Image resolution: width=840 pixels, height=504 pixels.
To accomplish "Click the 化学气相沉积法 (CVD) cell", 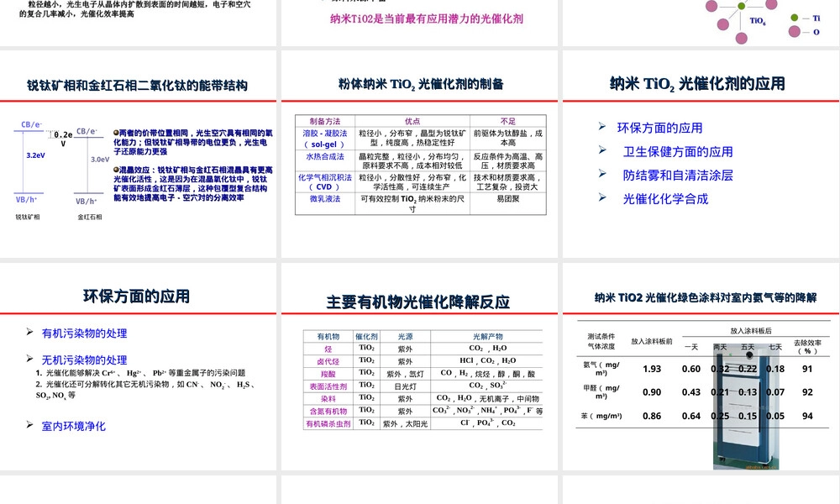I will pos(324,182).
